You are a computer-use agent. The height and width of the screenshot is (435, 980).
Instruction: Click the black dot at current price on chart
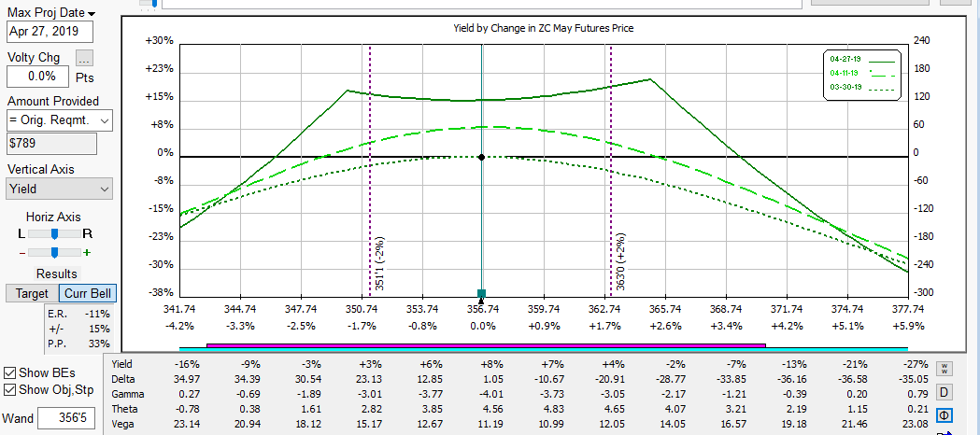(481, 157)
